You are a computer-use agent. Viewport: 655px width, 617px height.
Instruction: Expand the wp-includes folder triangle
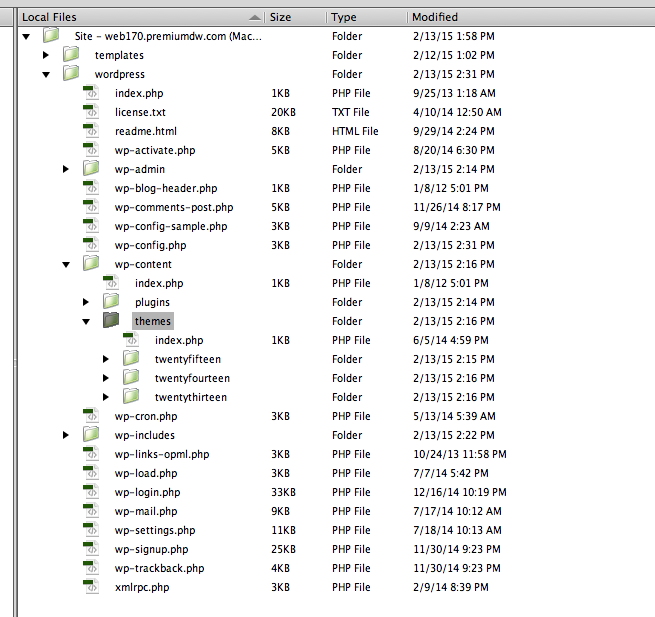[66, 435]
